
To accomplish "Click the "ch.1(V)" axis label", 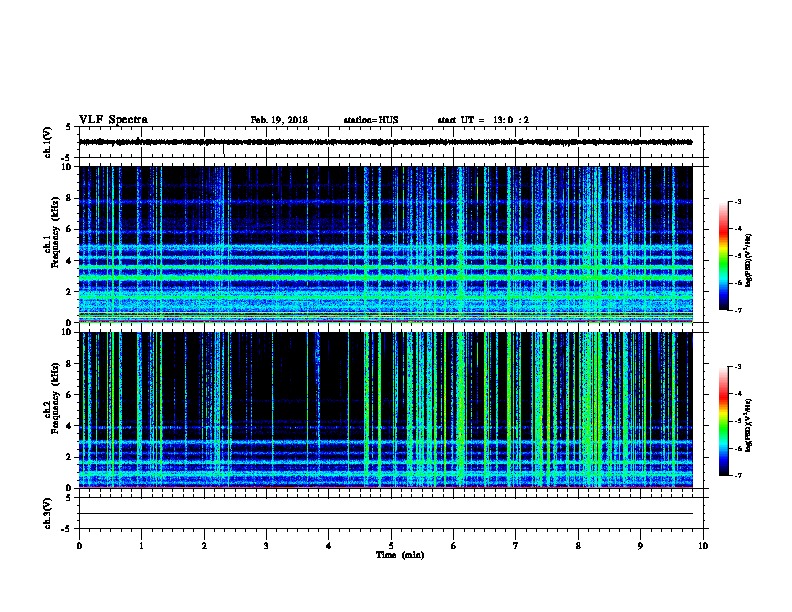I will 48,142.
